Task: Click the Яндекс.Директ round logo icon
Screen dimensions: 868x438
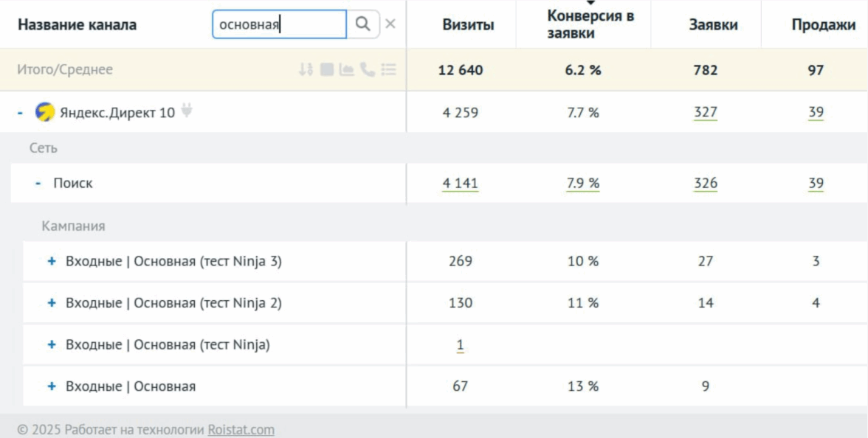Action: point(45,112)
